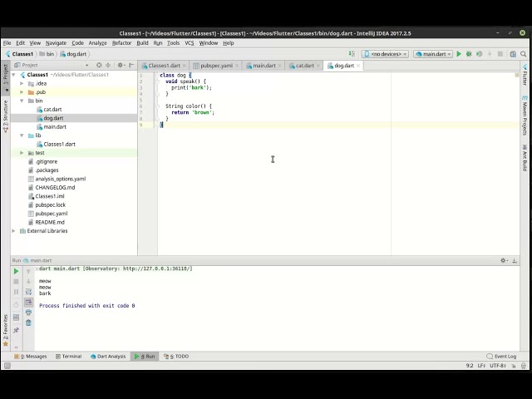532x399 pixels.
Task: Click scroll from source icon in Project panel
Action: tap(99, 65)
